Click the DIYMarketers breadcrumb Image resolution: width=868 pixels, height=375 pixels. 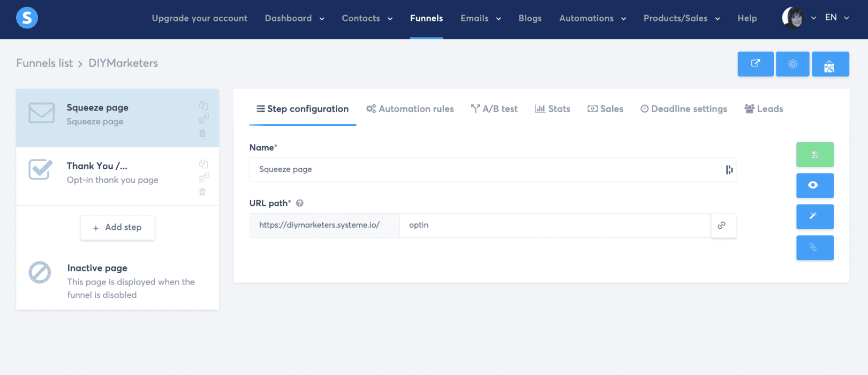coord(123,63)
